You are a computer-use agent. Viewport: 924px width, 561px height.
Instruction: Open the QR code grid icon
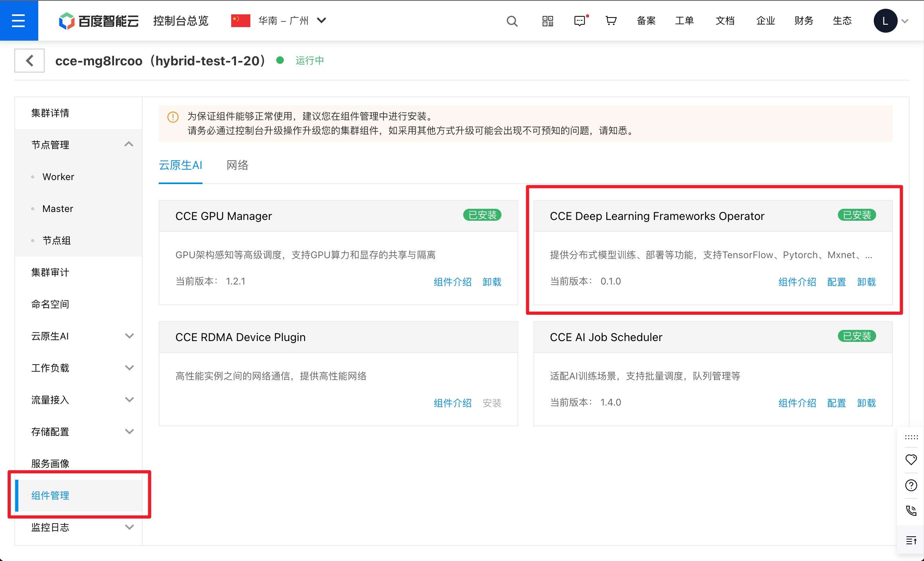pos(548,21)
